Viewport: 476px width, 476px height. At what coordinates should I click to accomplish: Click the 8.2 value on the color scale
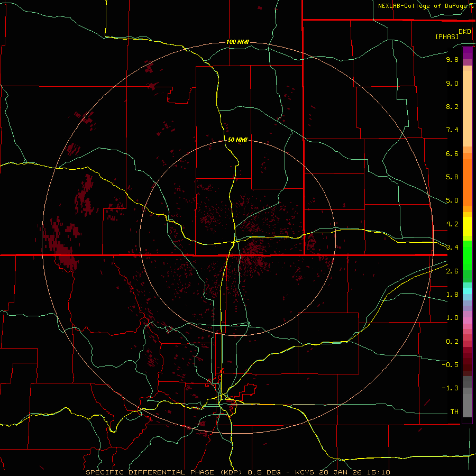pos(452,106)
